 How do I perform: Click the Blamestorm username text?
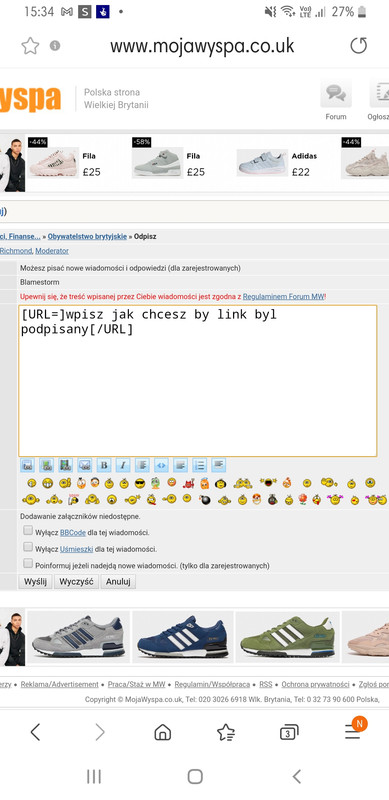39,282
